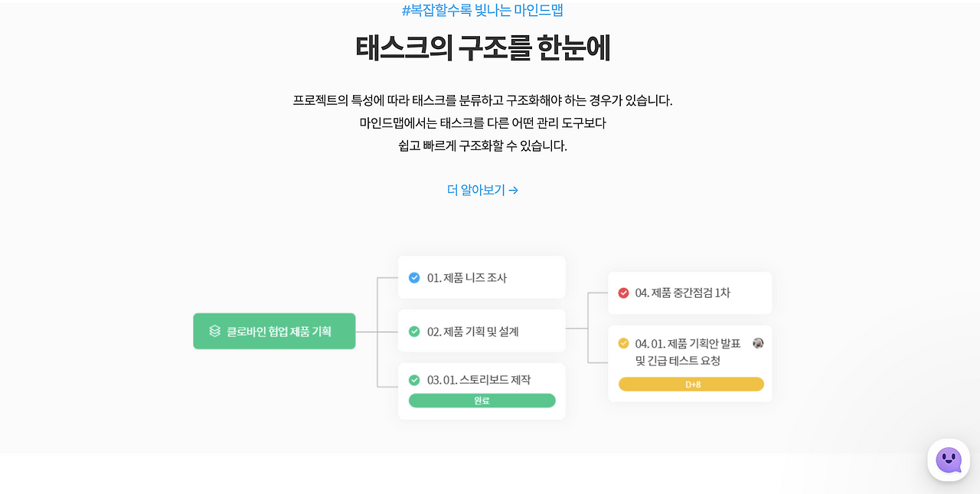The width and height of the screenshot is (980, 494).
Task: Open the 04. 제품 중간점검 1차 card
Action: (x=690, y=293)
